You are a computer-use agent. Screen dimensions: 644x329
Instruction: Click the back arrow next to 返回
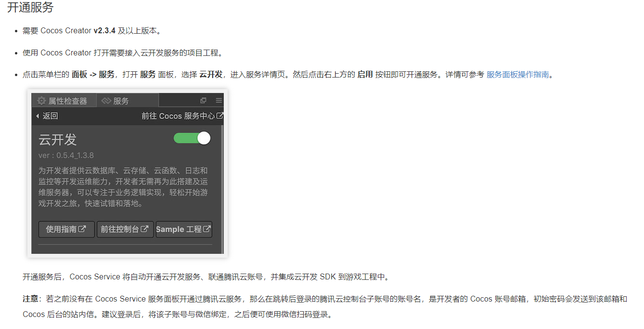(38, 116)
